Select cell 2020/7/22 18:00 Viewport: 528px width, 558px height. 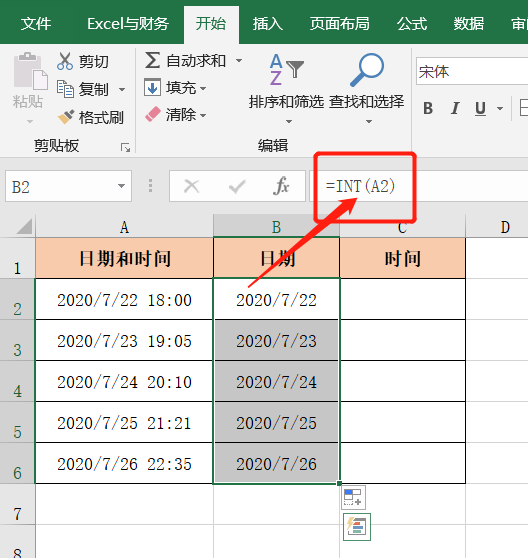[124, 299]
